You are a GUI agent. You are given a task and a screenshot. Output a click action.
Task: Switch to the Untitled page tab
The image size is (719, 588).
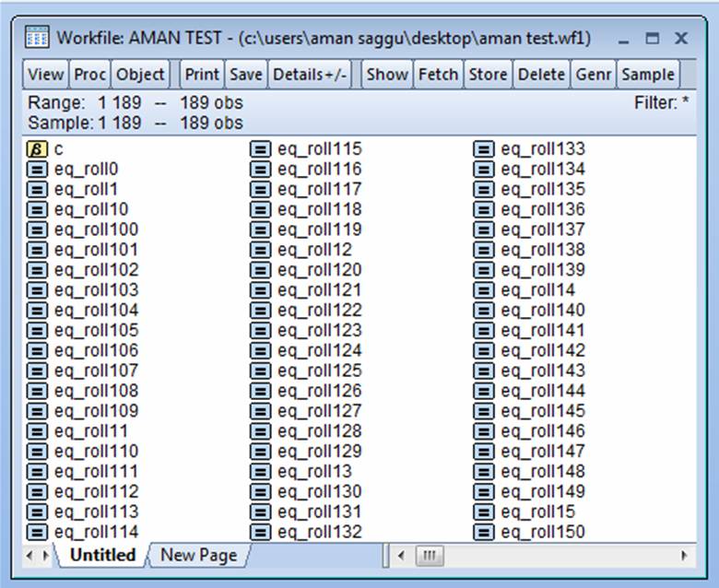(102, 555)
